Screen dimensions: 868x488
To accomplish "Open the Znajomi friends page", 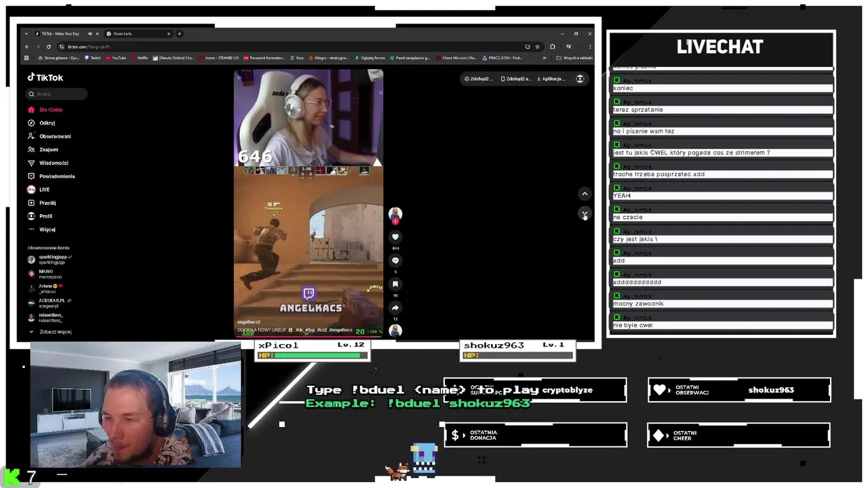I will [x=43, y=149].
